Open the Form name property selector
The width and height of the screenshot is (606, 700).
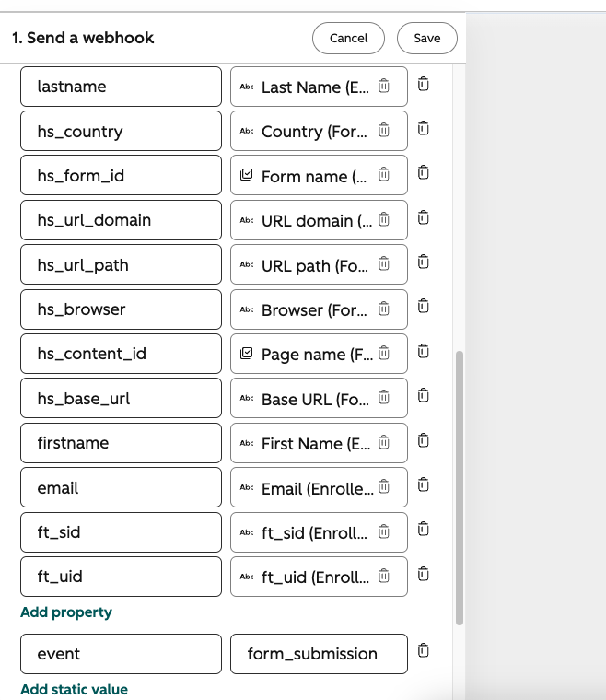(319, 175)
